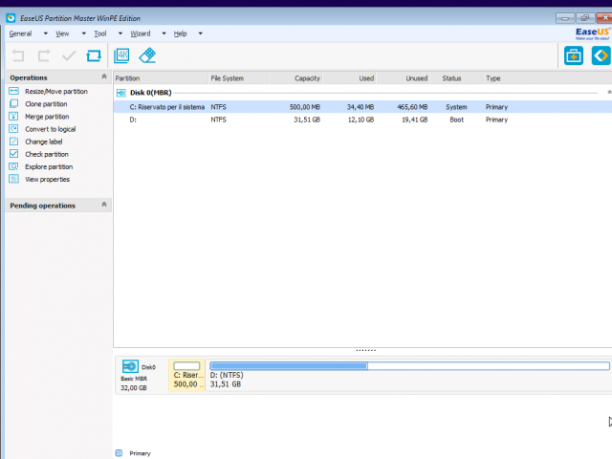This screenshot has height=459, width=612.
Task: Click the Redo toolbar icon
Action: (x=44, y=56)
